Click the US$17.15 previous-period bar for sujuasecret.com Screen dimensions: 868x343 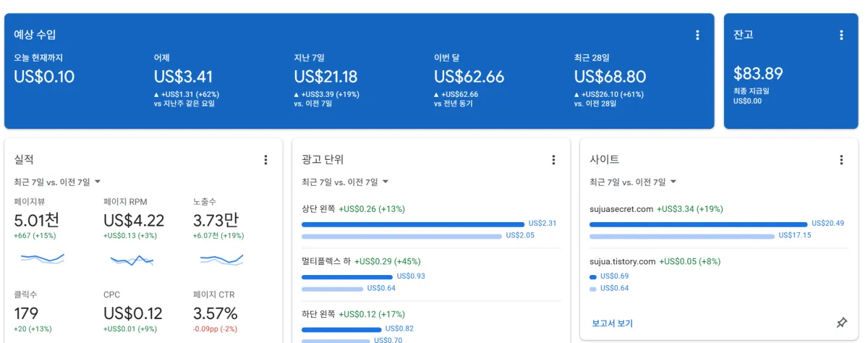[x=682, y=237]
